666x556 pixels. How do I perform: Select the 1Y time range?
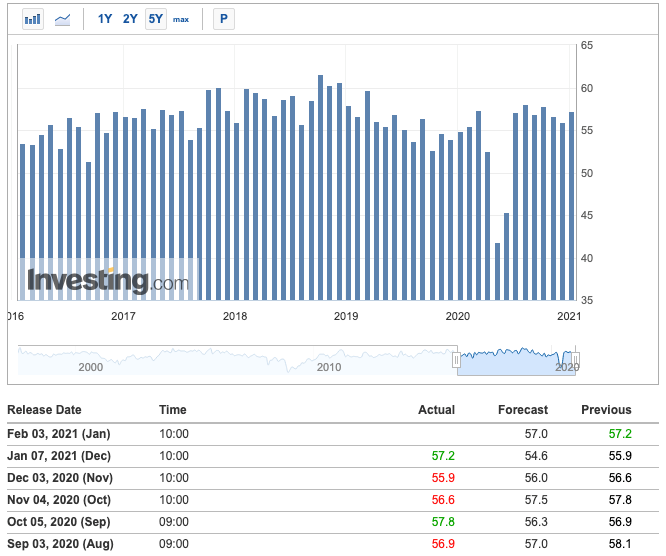104,19
